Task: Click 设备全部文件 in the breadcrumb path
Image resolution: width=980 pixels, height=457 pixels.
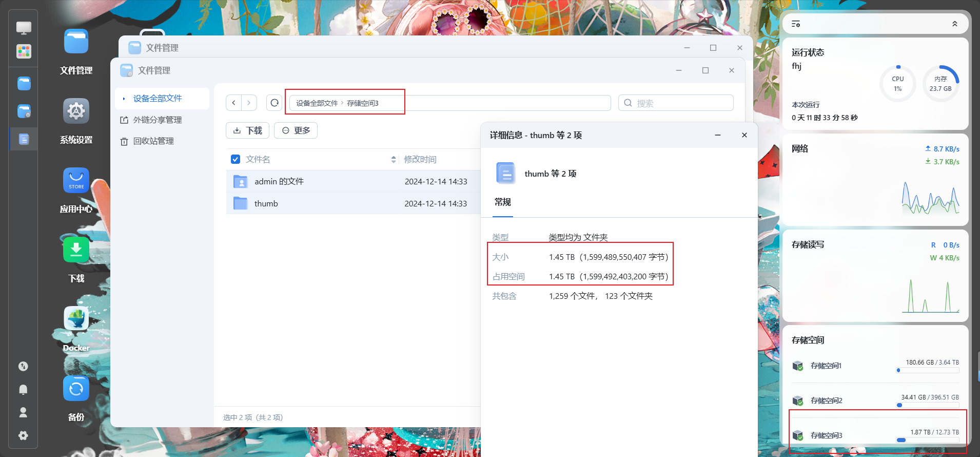Action: (x=317, y=103)
